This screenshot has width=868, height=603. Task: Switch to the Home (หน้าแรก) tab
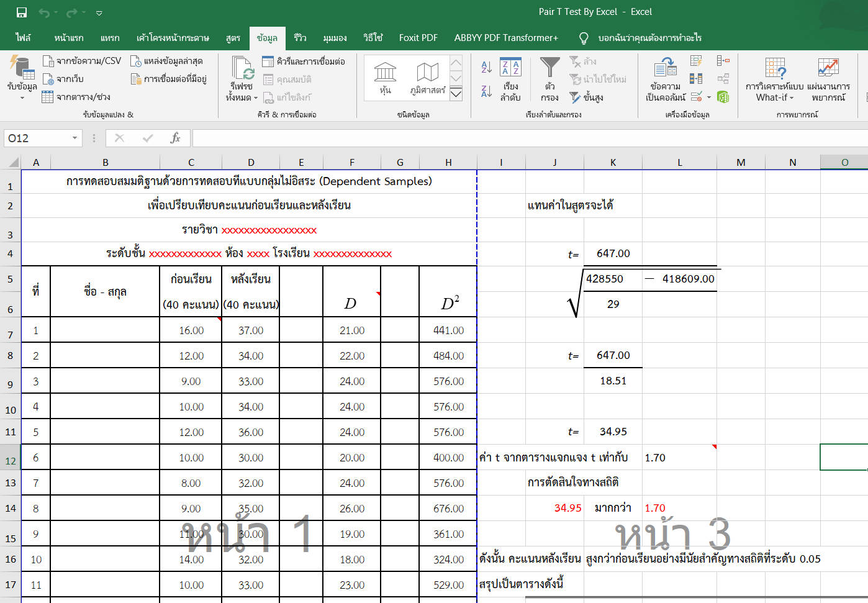click(68, 38)
